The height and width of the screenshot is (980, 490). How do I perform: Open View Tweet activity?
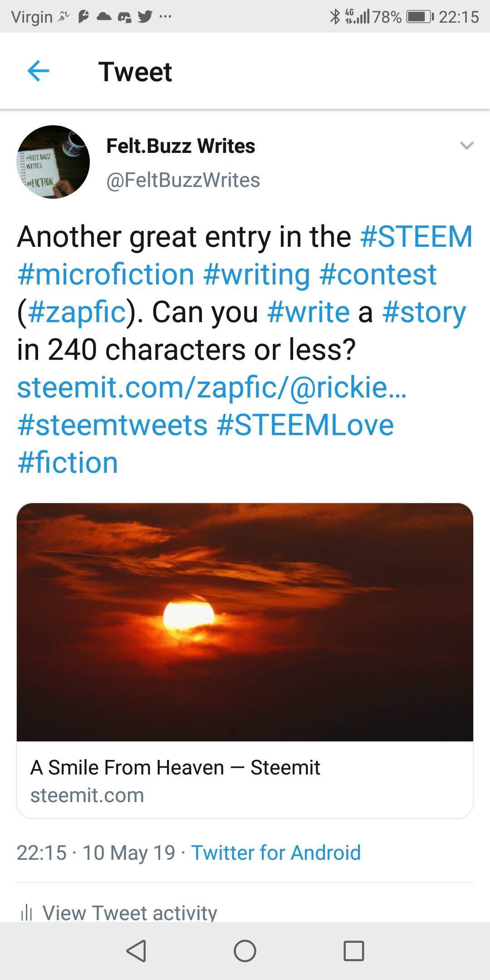130,912
